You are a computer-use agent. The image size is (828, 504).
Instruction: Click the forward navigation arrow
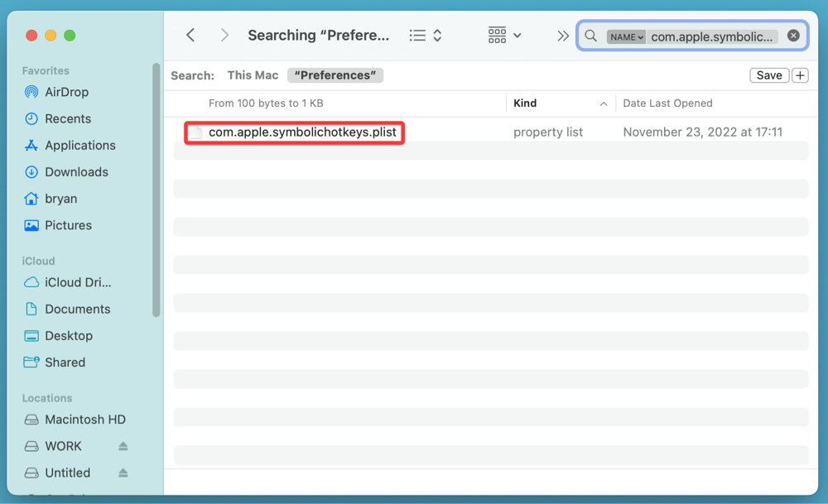click(224, 36)
